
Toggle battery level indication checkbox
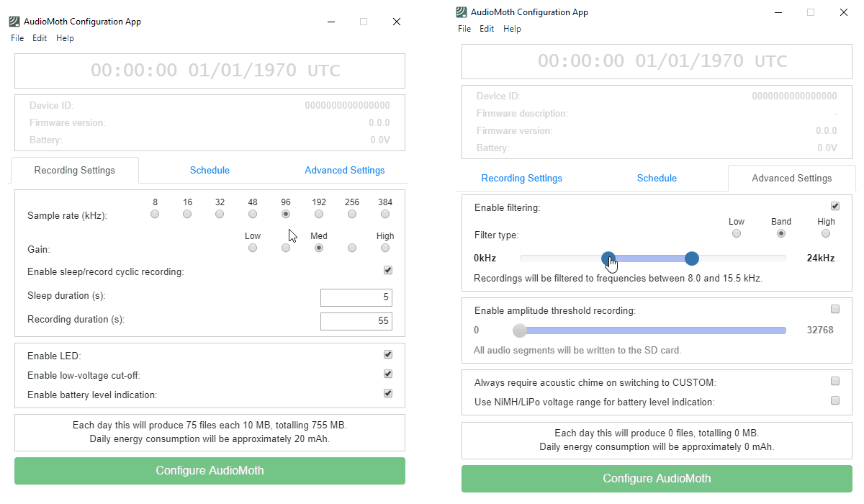388,393
